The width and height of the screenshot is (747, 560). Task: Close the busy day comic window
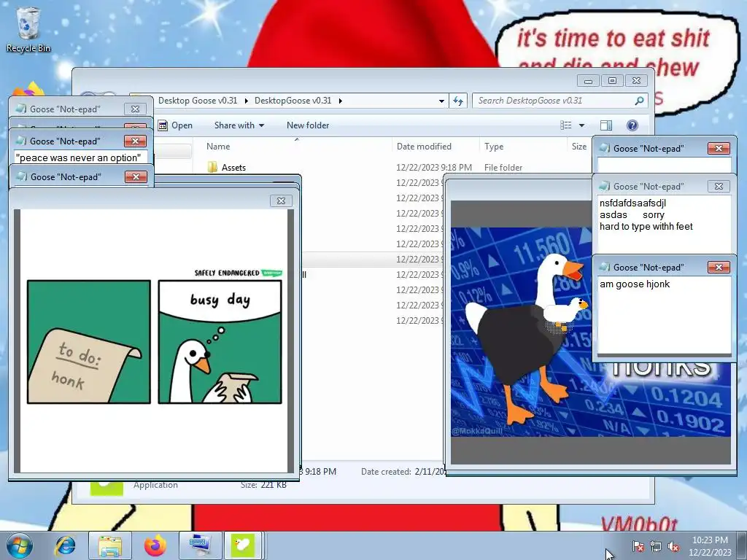pyautogui.click(x=281, y=201)
